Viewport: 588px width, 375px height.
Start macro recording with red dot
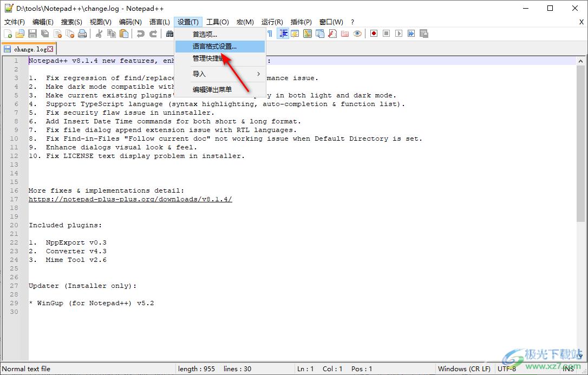(x=374, y=34)
